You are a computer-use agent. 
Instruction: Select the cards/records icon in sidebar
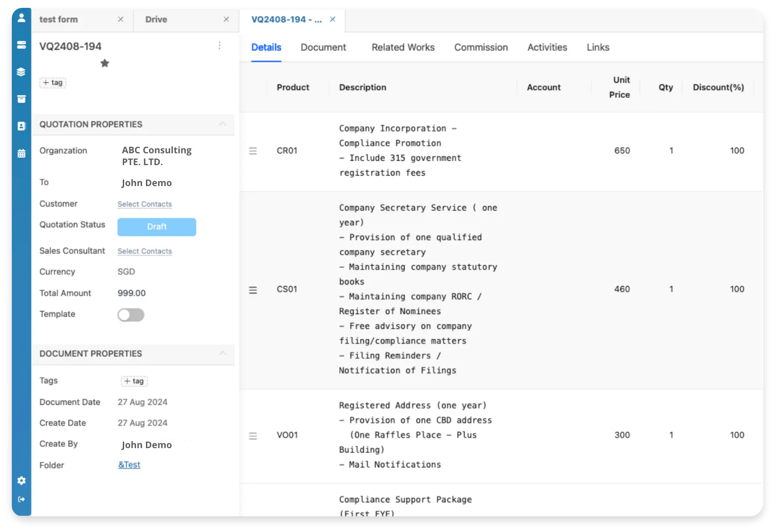[21, 45]
